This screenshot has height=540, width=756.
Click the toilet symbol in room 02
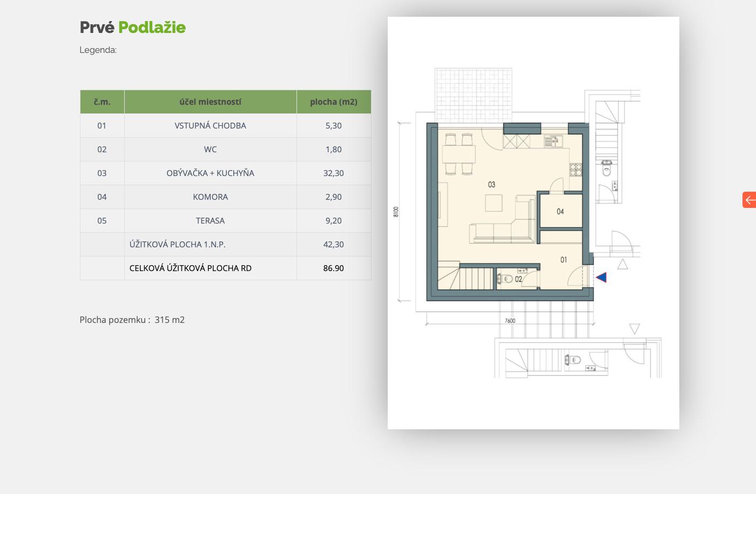tap(505, 279)
